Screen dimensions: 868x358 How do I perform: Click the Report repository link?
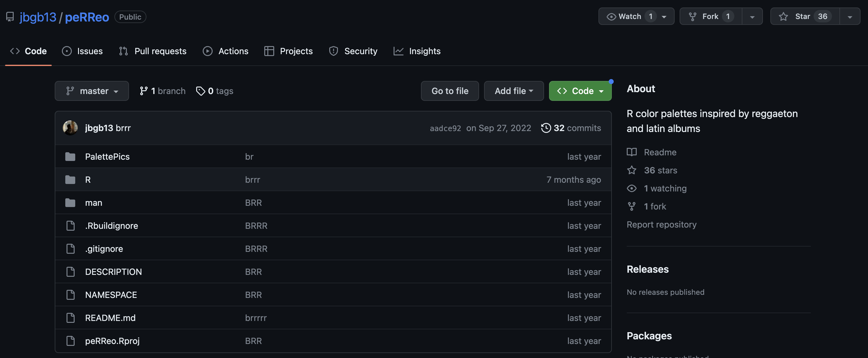coord(661,225)
